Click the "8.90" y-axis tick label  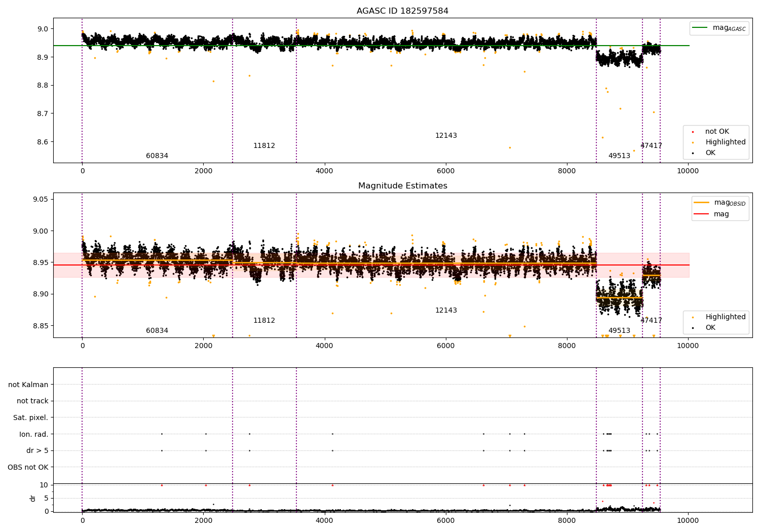point(41,294)
